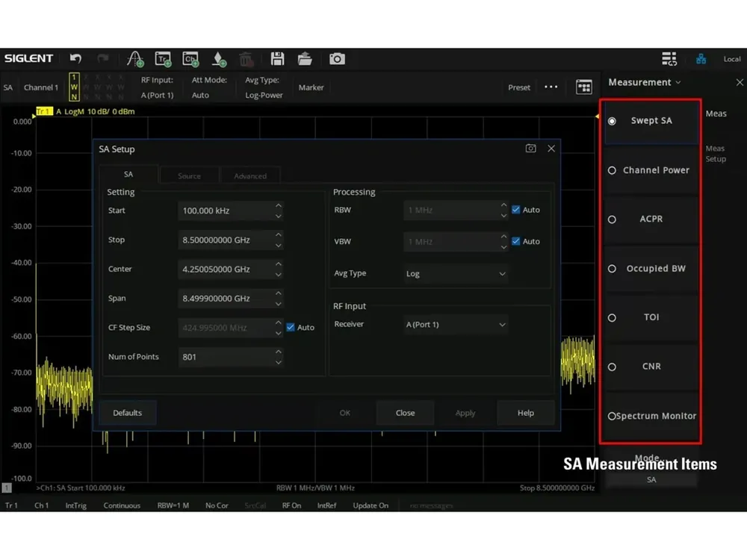Switch to the Advanced tab
Viewport: 747px width, 560px height.
point(250,175)
